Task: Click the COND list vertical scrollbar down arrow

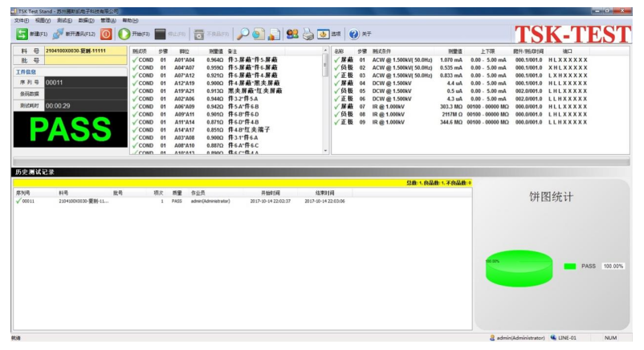Action: pos(325,150)
